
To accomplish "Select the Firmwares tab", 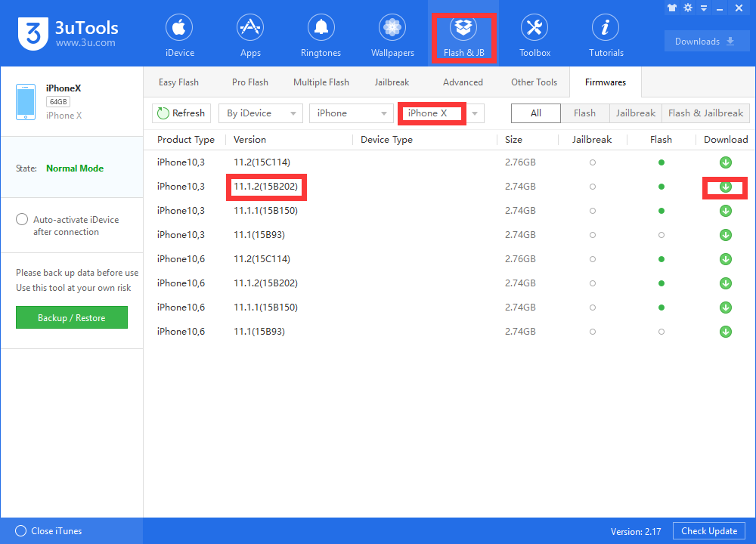I will (605, 82).
